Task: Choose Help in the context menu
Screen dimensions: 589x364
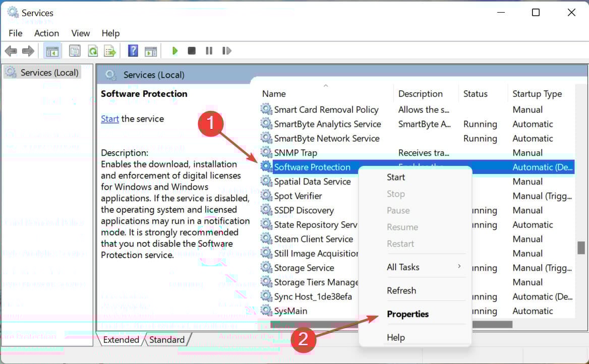Action: [x=396, y=337]
